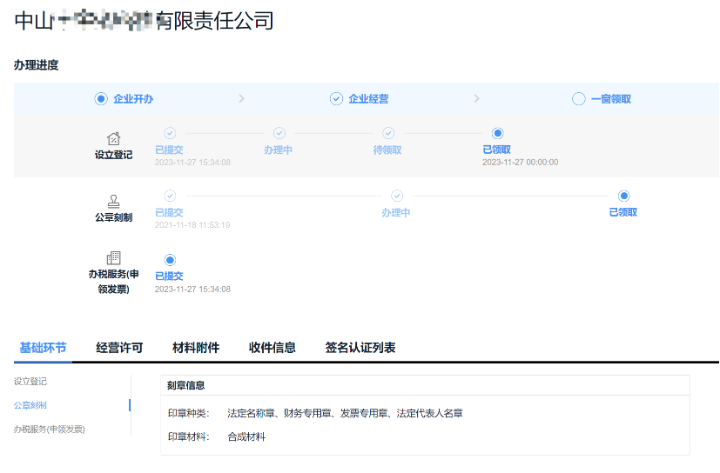Screen dimensions: 720x473
Task: Click the 2023-11-27 00:00:00 timestamp
Action: 520,162
